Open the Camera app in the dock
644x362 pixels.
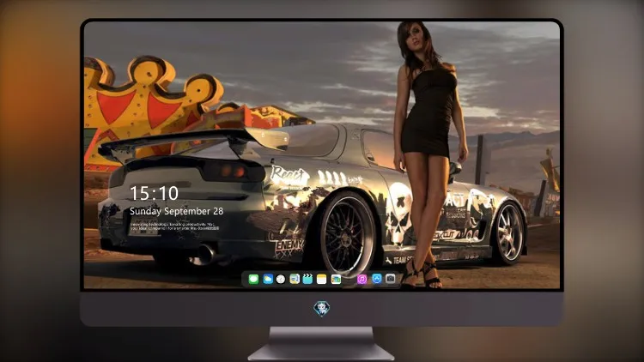tap(391, 279)
